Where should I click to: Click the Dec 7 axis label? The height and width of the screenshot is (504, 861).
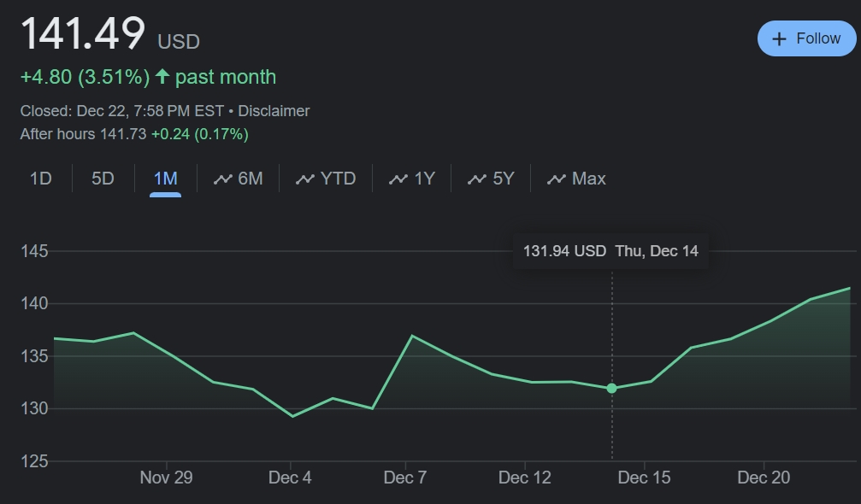click(405, 478)
